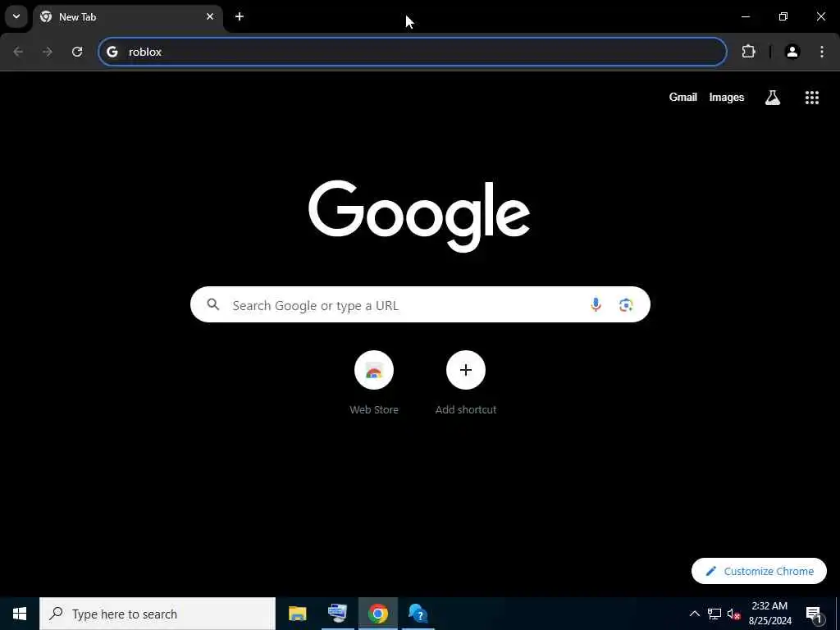This screenshot has height=630, width=840.
Task: Open the notification center icon
Action: click(815, 614)
